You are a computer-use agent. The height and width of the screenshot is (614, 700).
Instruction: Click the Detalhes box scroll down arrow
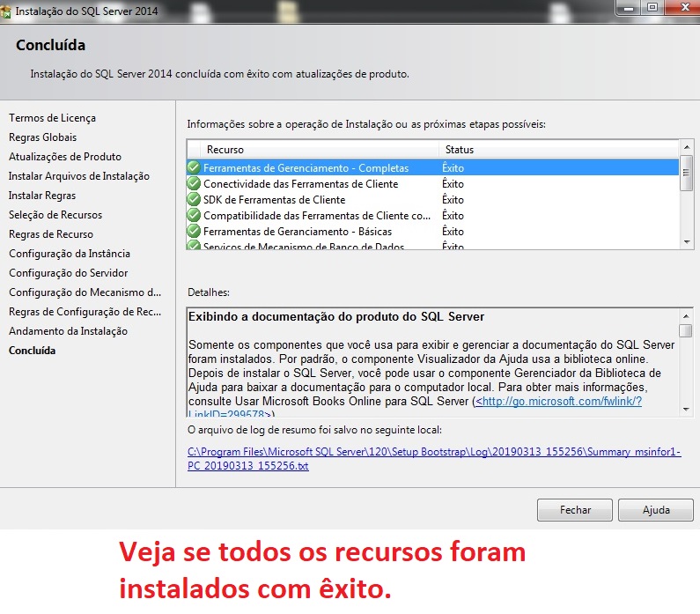point(686,410)
